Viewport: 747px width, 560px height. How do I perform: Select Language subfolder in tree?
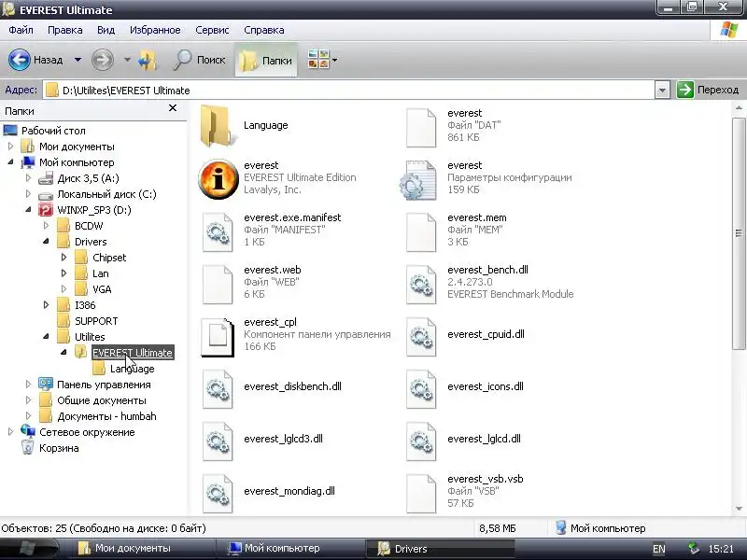click(132, 369)
